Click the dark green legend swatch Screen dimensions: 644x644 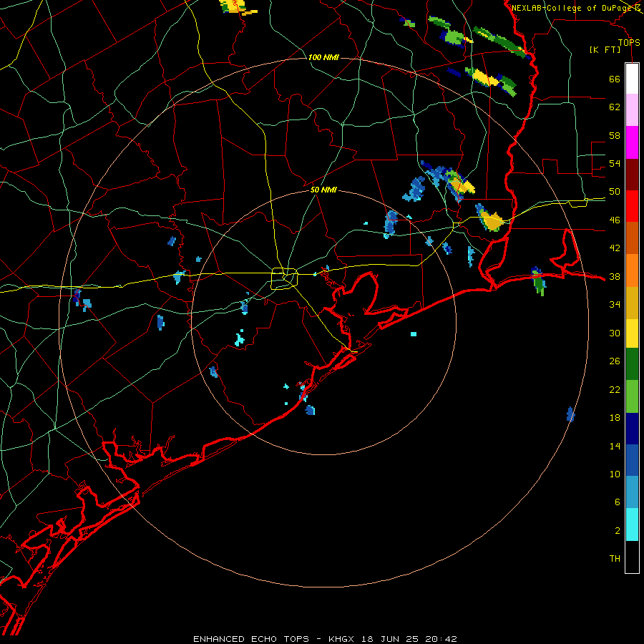(632, 364)
